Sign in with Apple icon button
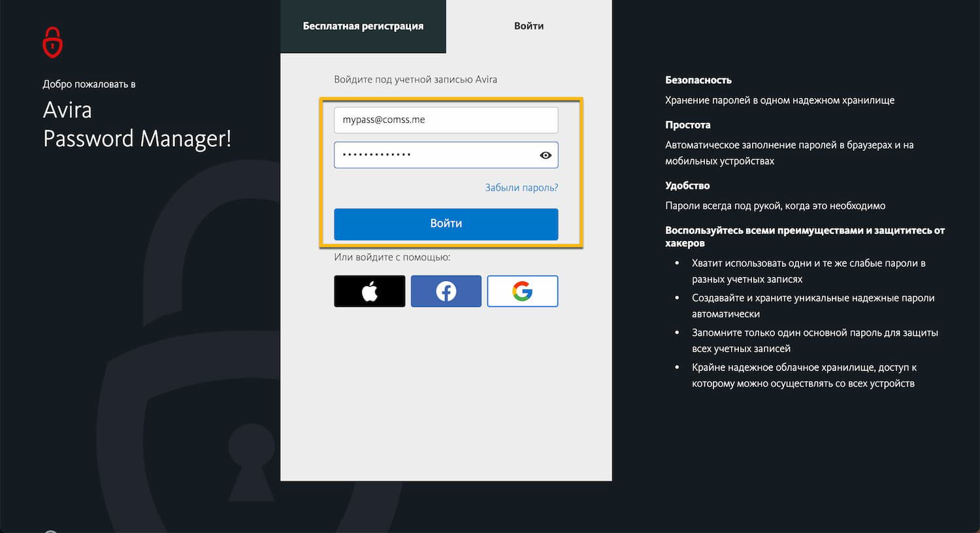Screen dimensions: 980x533 point(370,291)
